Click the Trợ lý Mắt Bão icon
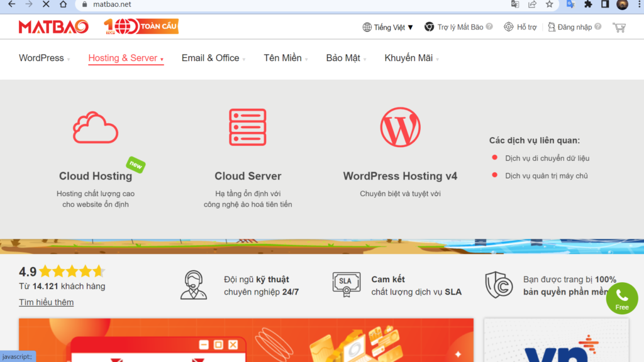Screen dimensions: 644x362 430,27
